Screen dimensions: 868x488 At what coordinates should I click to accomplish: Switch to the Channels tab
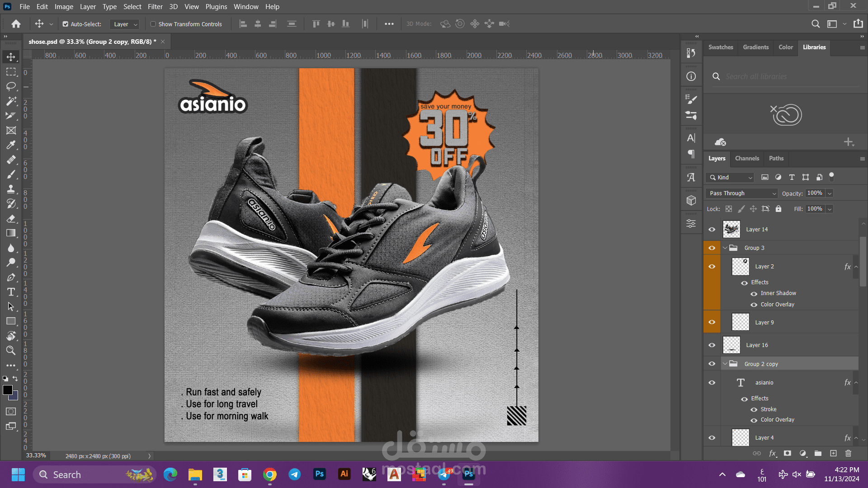747,158
